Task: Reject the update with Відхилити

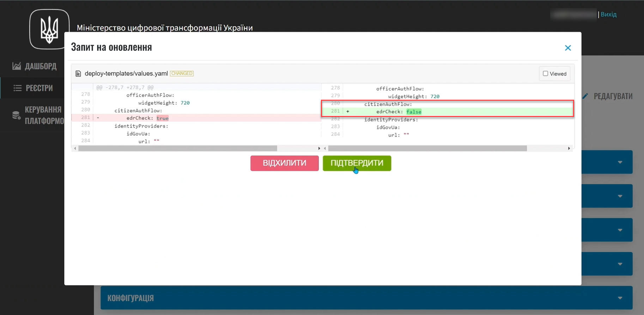Action: pos(285,163)
